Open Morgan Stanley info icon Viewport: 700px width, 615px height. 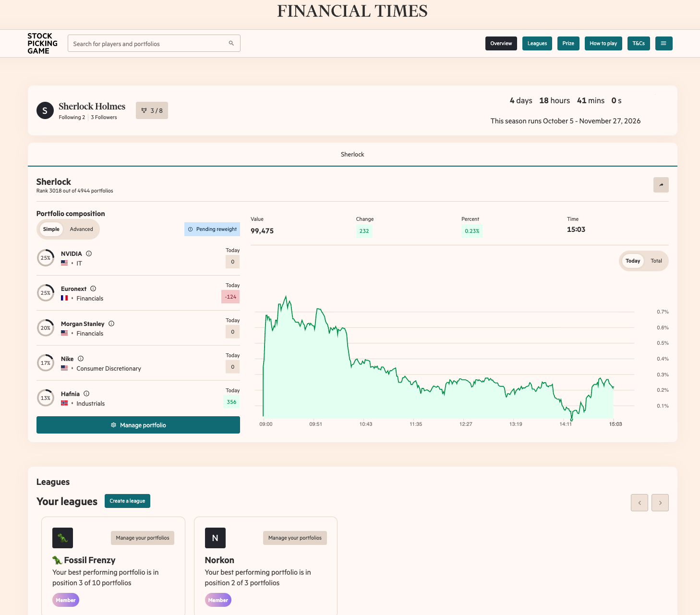(x=111, y=324)
